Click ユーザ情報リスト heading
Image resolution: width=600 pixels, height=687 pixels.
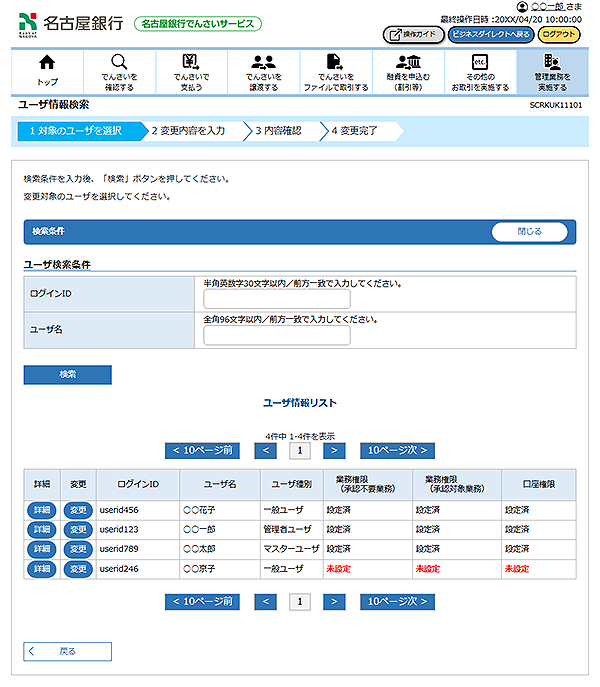(x=300, y=403)
